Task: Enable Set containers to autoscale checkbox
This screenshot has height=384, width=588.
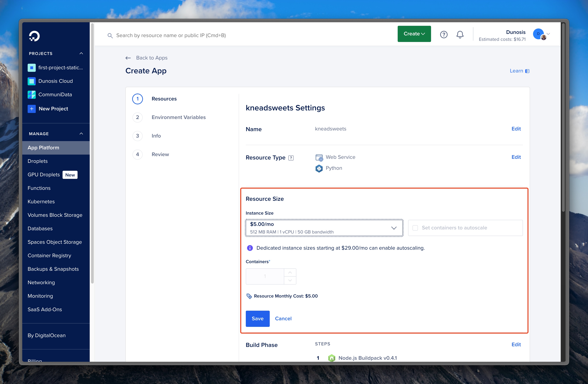Action: (415, 228)
